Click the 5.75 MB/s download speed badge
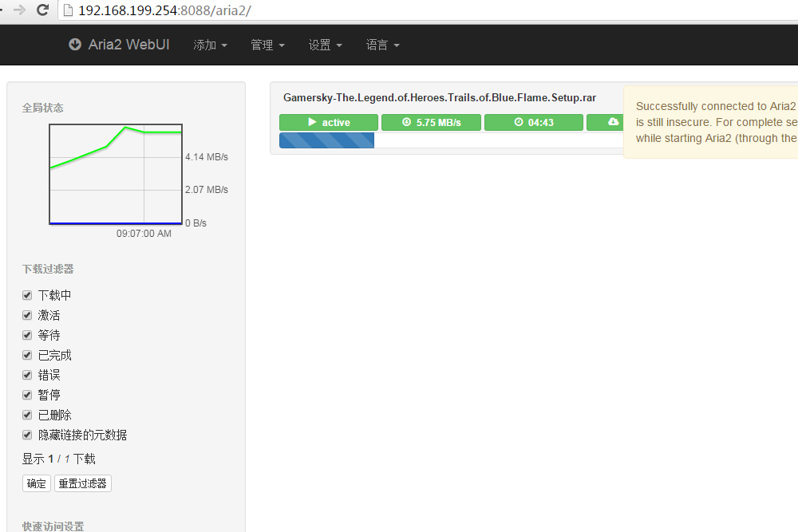This screenshot has width=798, height=532. [x=431, y=122]
